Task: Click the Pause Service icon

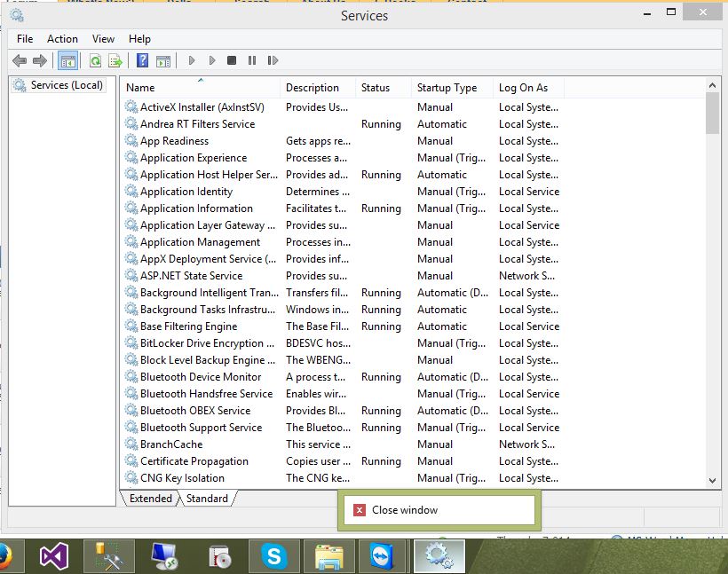Action: point(252,60)
